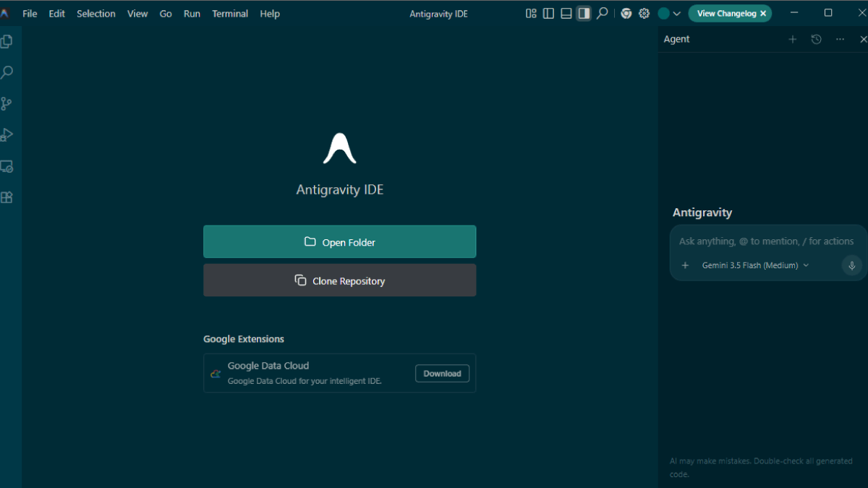Open the Search view in activity bar

7,72
